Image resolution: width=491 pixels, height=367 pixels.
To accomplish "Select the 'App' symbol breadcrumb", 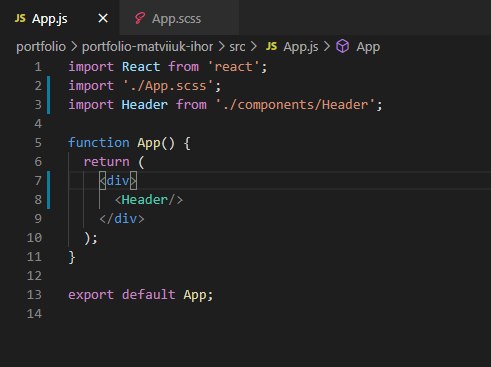I will [368, 47].
